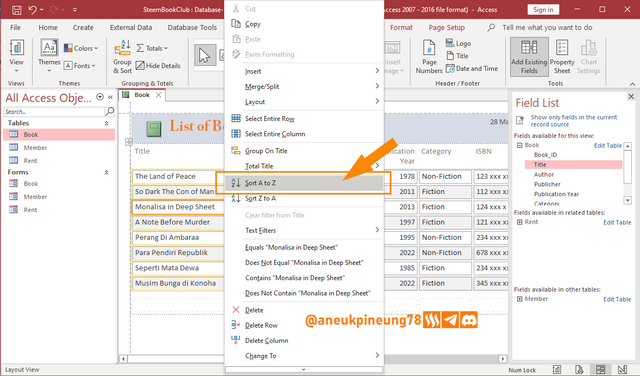Viewport: 640px width, 376px height.
Task: Toggle the Hide Details option
Action: [158, 65]
